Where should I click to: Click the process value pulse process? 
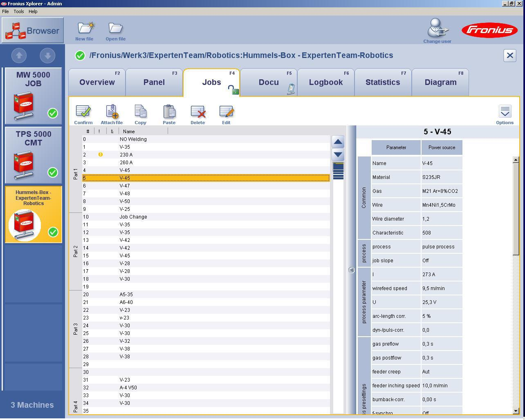(x=442, y=247)
